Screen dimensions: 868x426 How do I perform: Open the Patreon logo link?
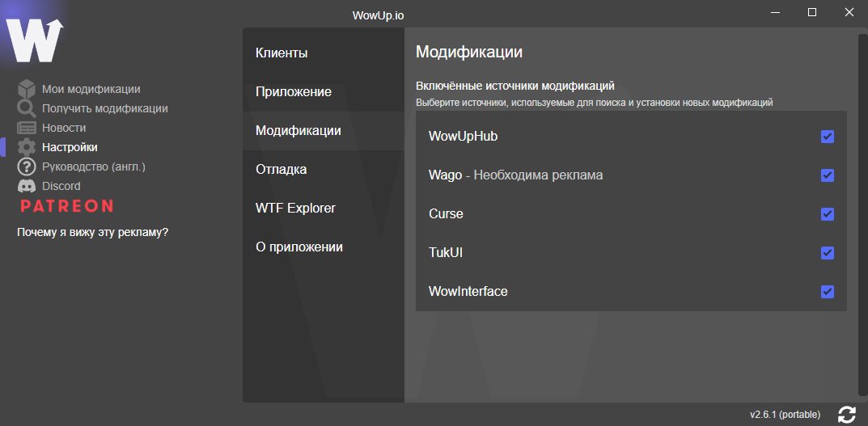tap(66, 206)
